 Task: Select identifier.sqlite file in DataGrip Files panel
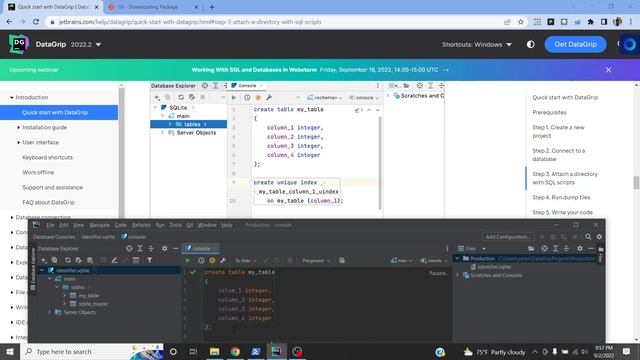(493, 267)
